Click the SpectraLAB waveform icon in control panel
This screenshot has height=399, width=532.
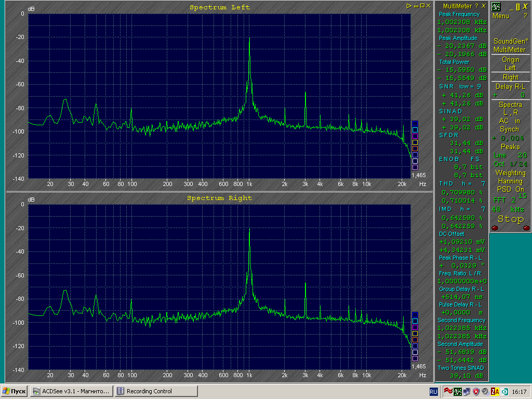(x=496, y=7)
